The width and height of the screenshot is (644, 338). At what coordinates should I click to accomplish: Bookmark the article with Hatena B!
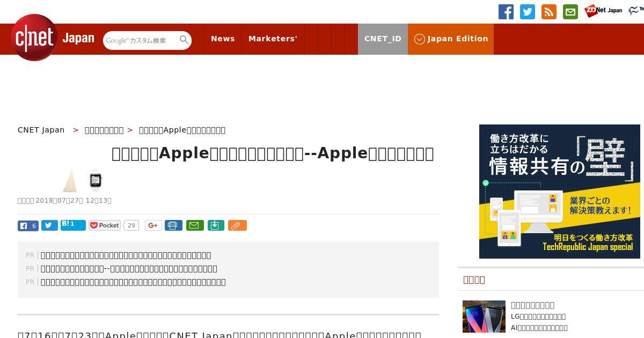(73, 225)
